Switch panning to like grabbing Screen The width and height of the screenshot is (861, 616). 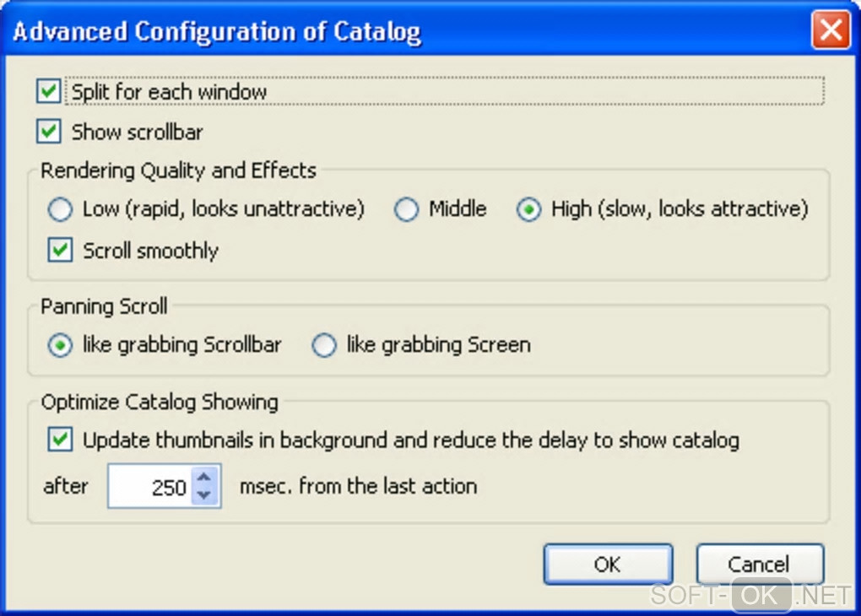pyautogui.click(x=324, y=345)
